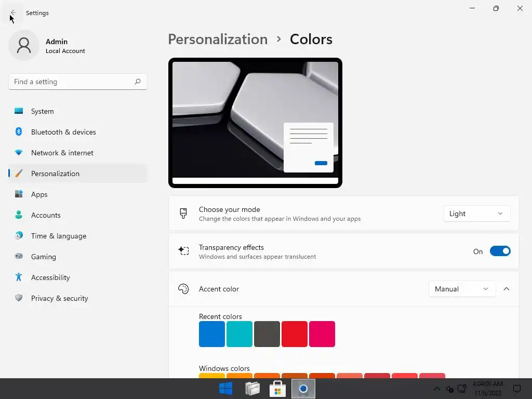Open File Explorer from the taskbar
The width and height of the screenshot is (532, 399).
point(252,389)
